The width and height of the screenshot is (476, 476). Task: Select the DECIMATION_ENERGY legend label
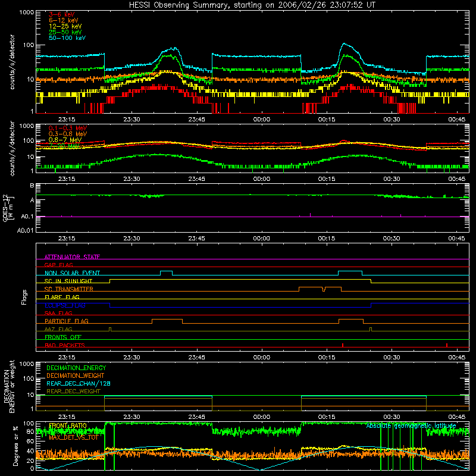click(x=76, y=368)
